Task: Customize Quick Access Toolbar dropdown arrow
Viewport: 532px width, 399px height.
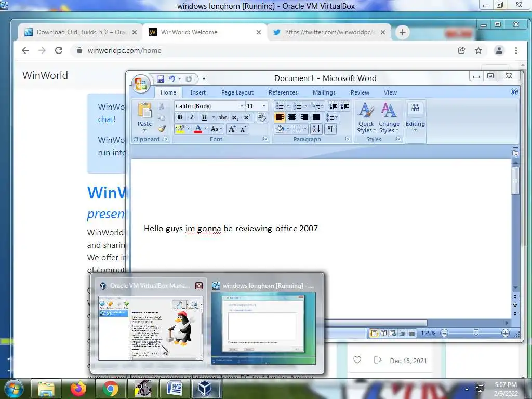Action: pyautogui.click(x=204, y=79)
